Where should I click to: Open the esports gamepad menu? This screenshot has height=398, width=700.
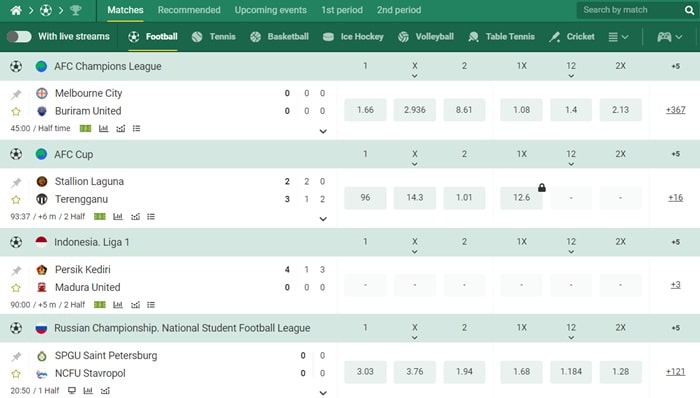pos(670,37)
